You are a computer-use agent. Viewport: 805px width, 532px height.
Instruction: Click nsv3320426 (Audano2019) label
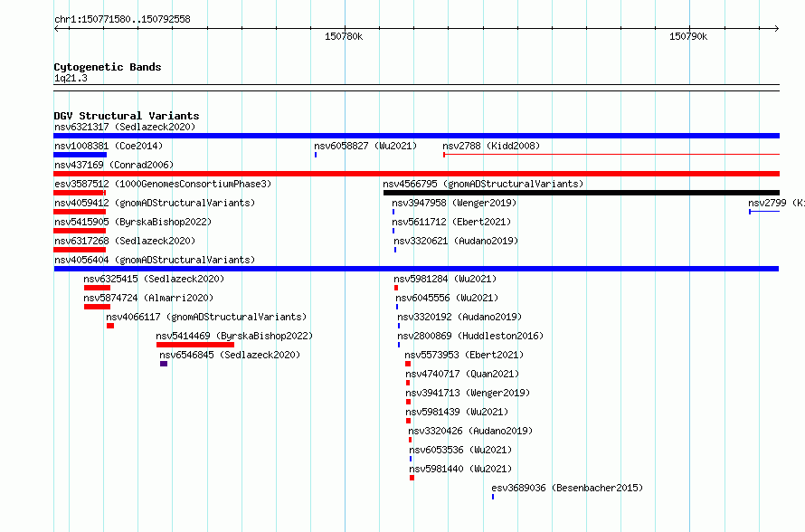click(x=470, y=431)
